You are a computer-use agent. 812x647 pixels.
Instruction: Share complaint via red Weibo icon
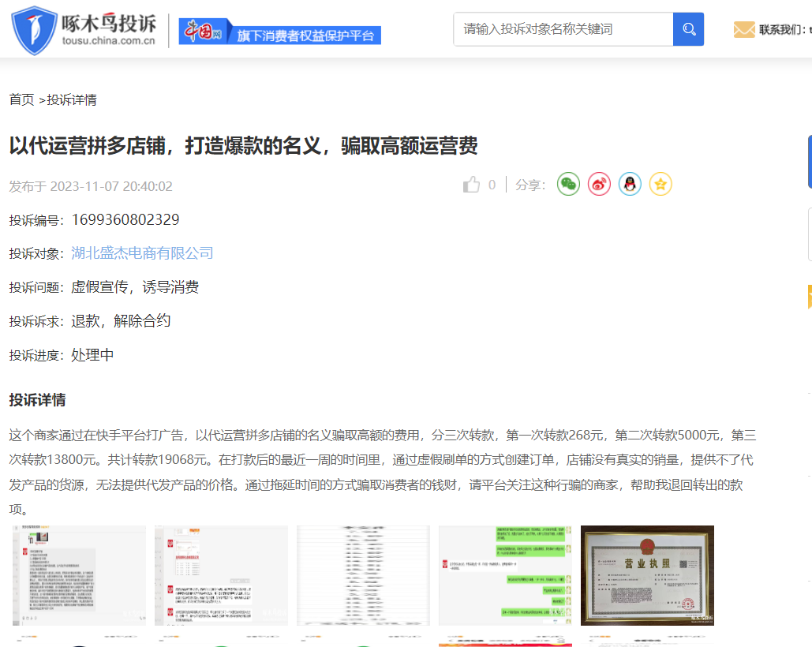point(599,185)
